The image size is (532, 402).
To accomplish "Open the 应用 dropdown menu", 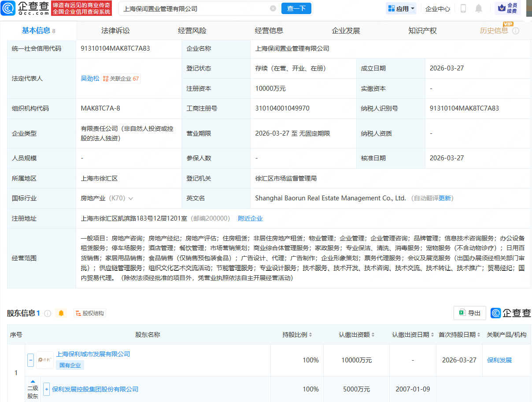I will (x=401, y=8).
